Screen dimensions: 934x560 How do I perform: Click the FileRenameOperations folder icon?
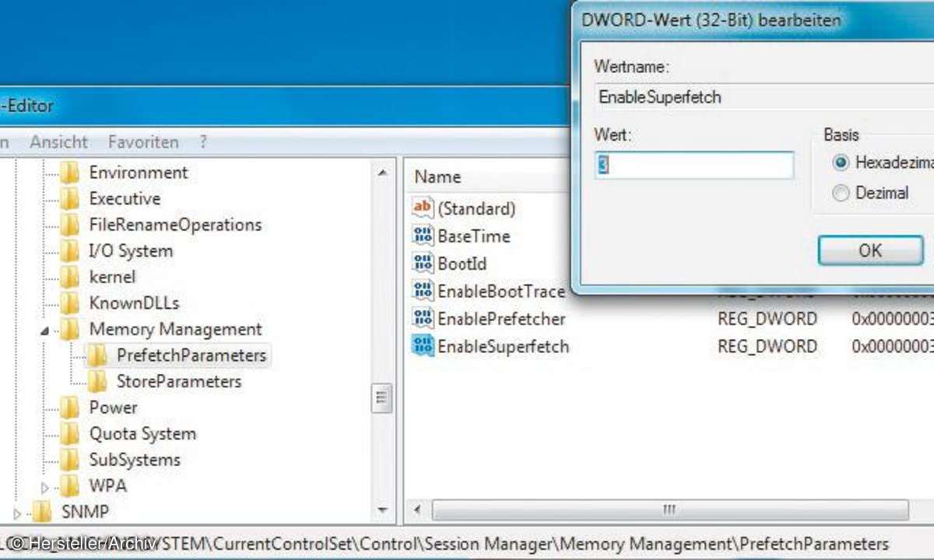tap(70, 225)
